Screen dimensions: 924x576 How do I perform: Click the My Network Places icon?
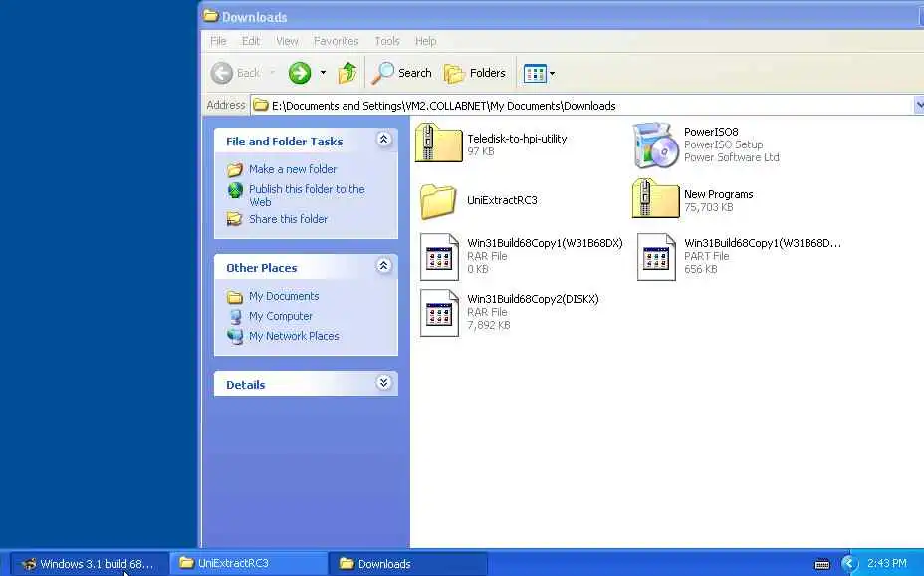235,336
